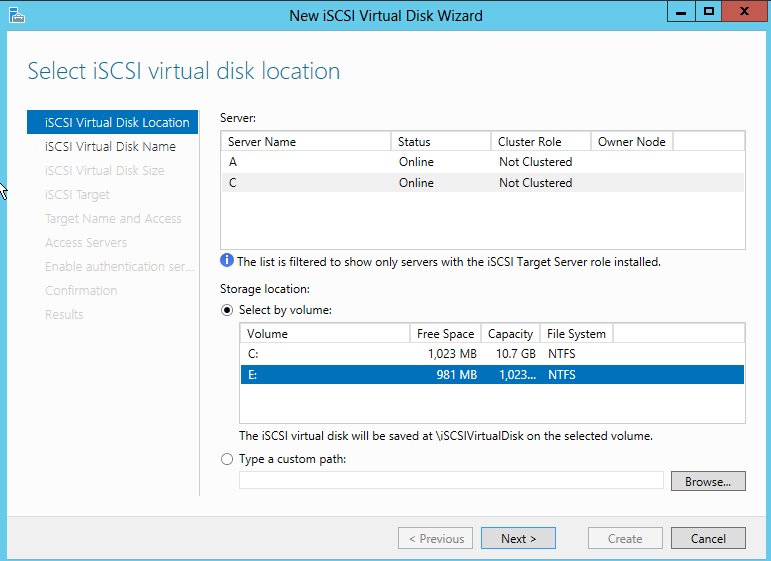Select server C row

coord(305,183)
